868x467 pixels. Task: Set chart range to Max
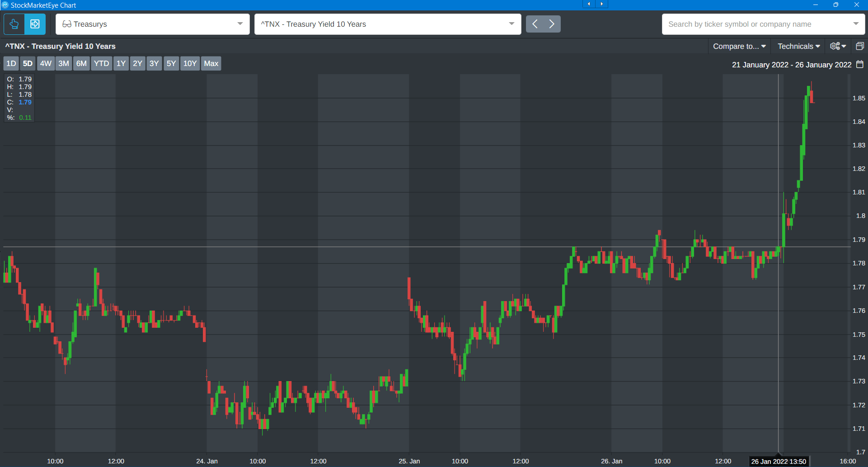click(x=211, y=63)
